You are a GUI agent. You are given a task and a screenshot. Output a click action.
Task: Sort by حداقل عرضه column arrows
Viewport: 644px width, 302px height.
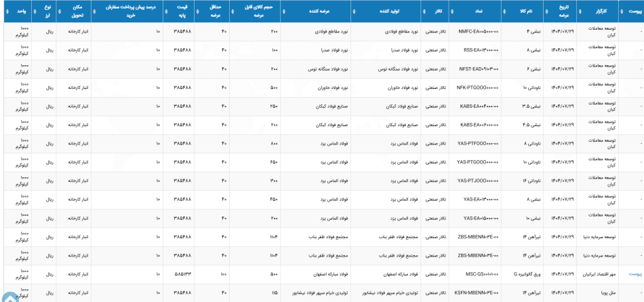tap(198, 11)
